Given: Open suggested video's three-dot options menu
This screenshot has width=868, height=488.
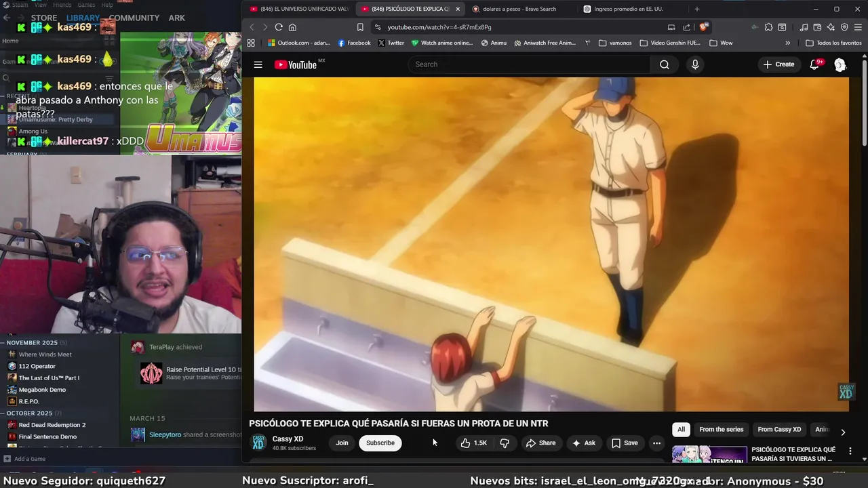Looking at the screenshot, I should tap(850, 450).
